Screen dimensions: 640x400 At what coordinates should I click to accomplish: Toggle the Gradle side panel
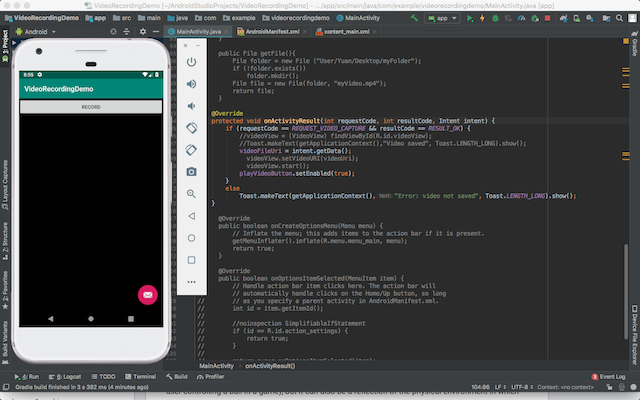click(x=635, y=43)
